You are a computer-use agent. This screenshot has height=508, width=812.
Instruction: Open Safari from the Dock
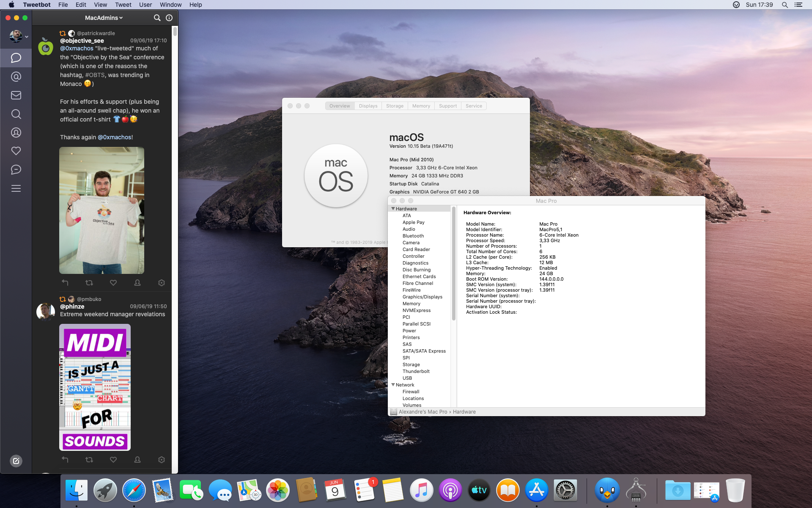(134, 491)
